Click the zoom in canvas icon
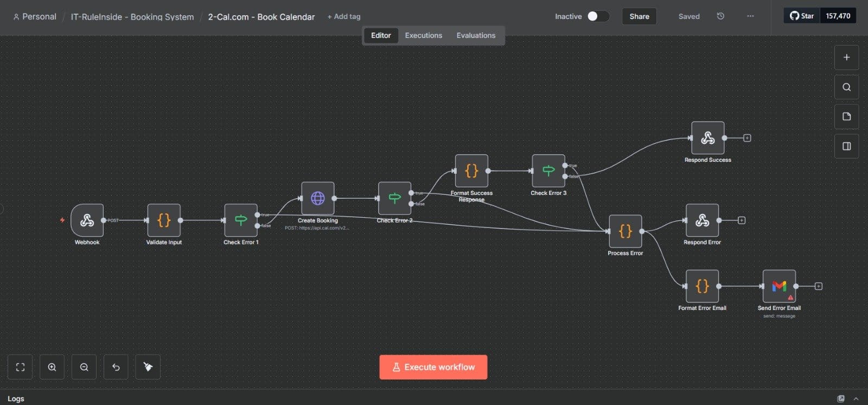868x405 pixels. pyautogui.click(x=52, y=367)
